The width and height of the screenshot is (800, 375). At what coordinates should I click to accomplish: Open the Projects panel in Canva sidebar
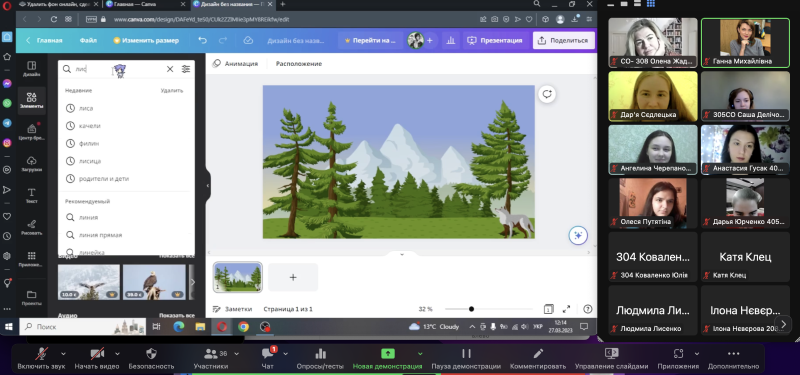32,297
